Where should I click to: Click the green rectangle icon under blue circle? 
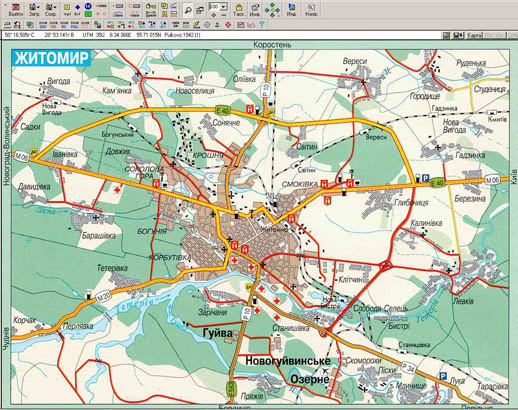[88, 14]
